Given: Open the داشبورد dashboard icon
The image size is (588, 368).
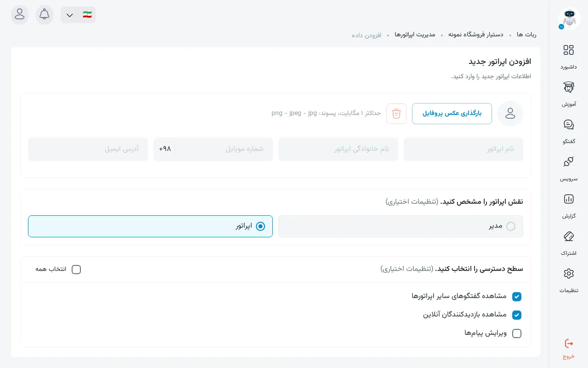Looking at the screenshot, I should pos(569,50).
